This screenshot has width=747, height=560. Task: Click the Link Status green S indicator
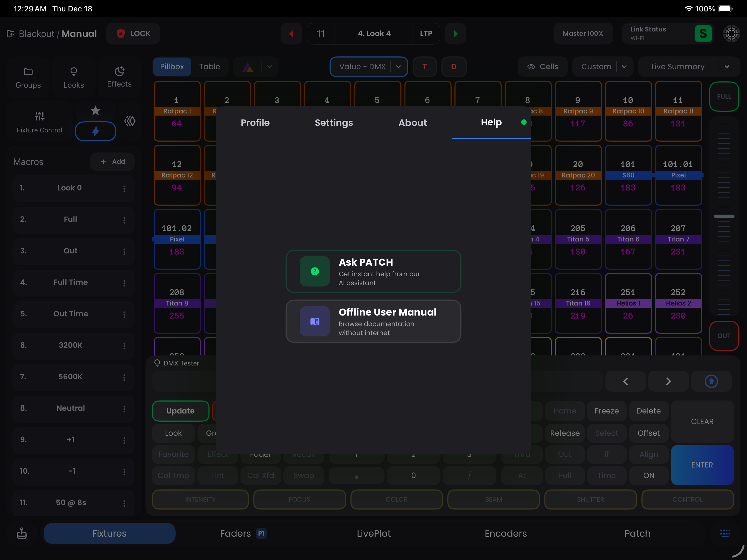point(703,33)
